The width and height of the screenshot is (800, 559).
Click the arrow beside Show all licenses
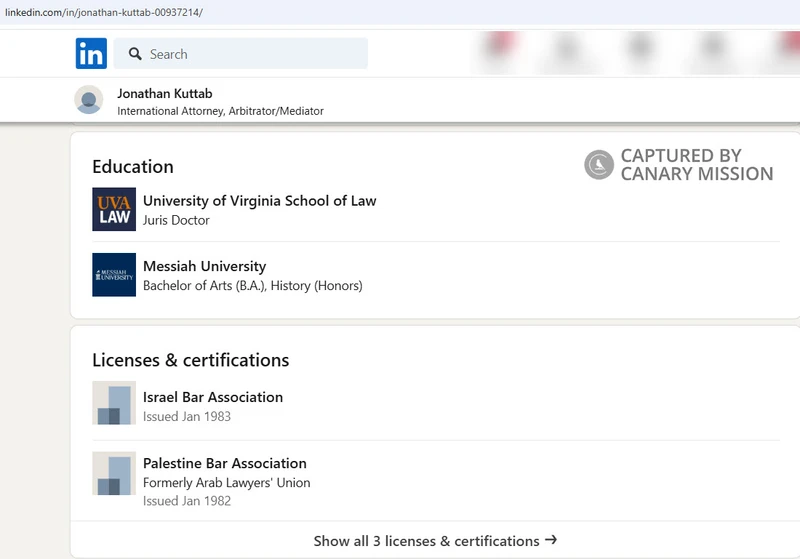pyautogui.click(x=551, y=540)
